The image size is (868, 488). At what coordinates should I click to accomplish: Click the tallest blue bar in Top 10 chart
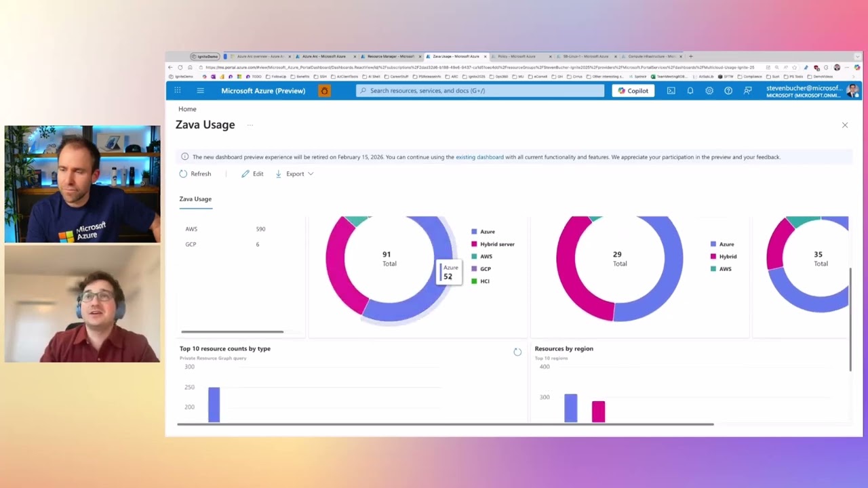214,405
